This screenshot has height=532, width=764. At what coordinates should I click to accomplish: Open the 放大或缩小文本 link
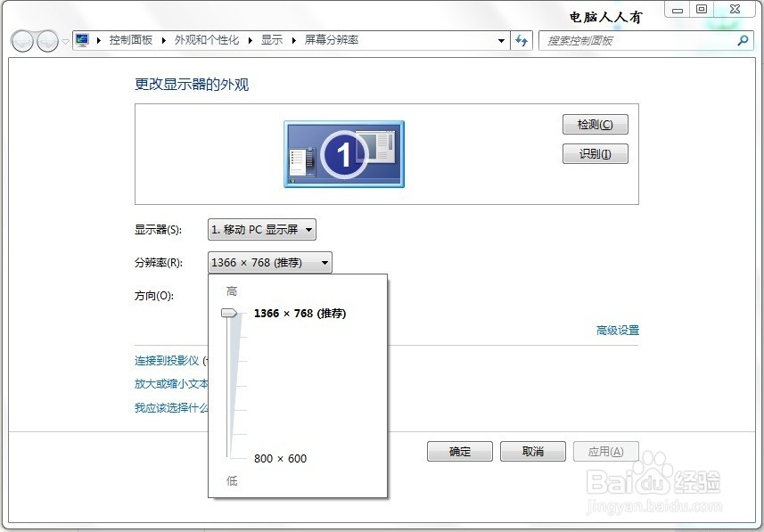tap(171, 384)
